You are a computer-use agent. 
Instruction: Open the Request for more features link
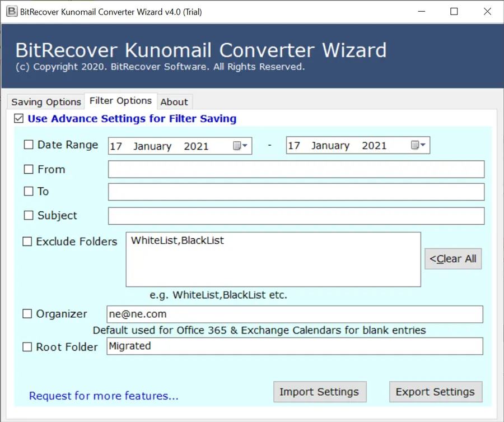pyautogui.click(x=104, y=396)
